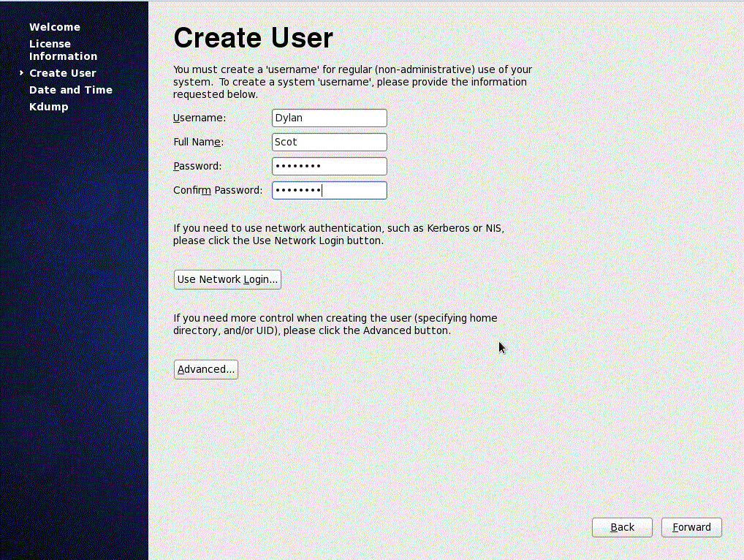Open License Information in the sidebar

pos(63,50)
